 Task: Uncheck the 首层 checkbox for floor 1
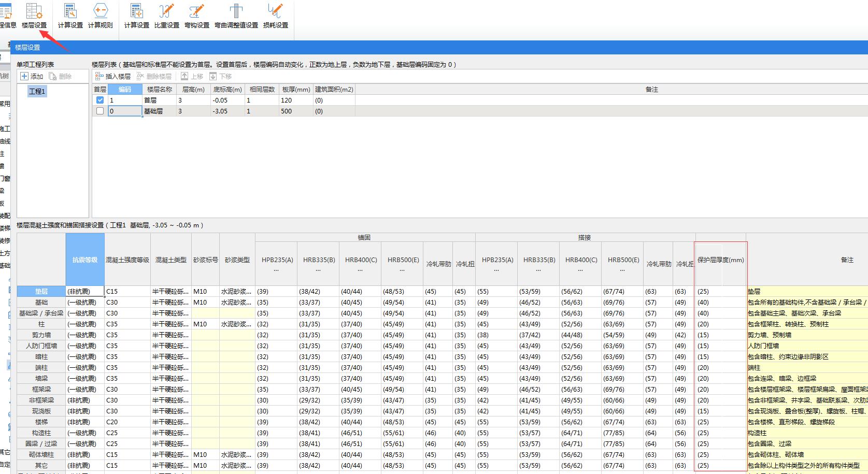[x=100, y=100]
